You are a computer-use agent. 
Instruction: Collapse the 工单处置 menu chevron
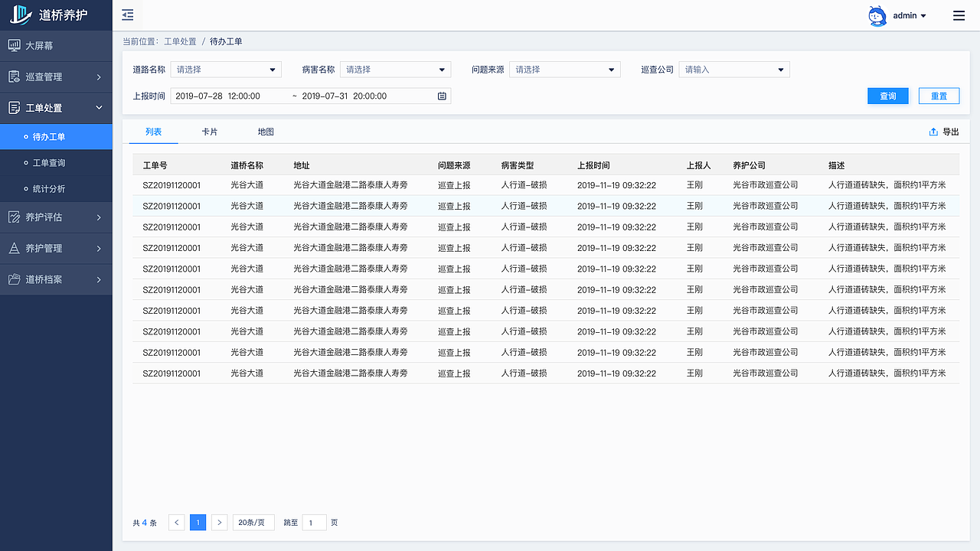coord(99,108)
